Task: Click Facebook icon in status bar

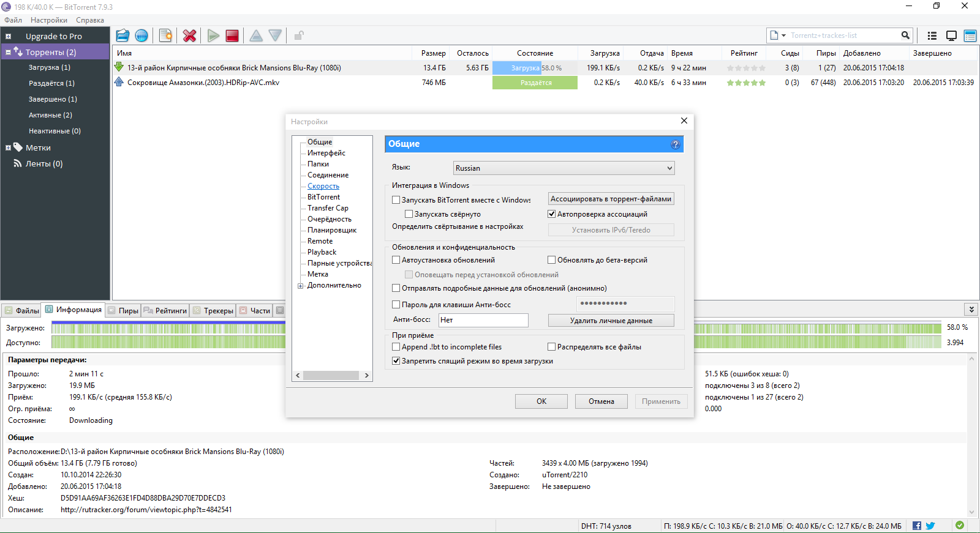Action: 917,526
